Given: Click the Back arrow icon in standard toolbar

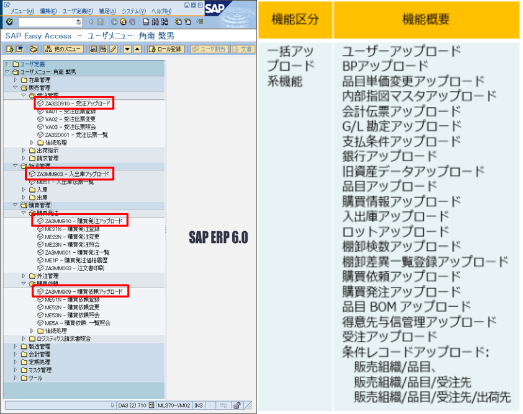Looking at the screenshot, I should pyautogui.click(x=91, y=22).
